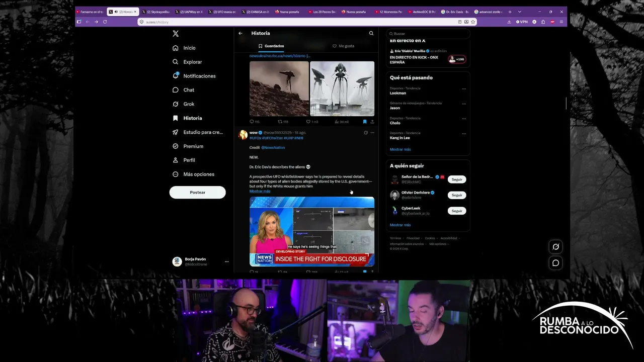Toggle the Brave VPN button
Screen dimensions: 644x362
(521, 22)
